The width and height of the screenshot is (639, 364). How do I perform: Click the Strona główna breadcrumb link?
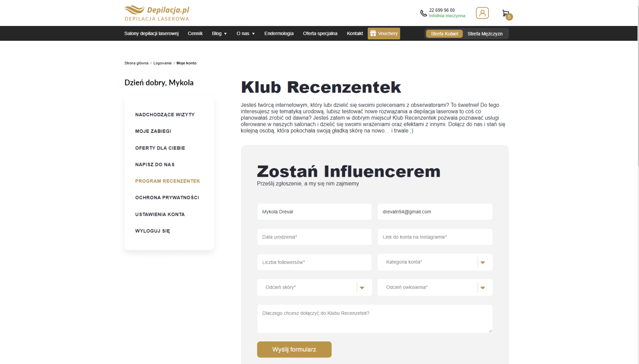tap(136, 63)
